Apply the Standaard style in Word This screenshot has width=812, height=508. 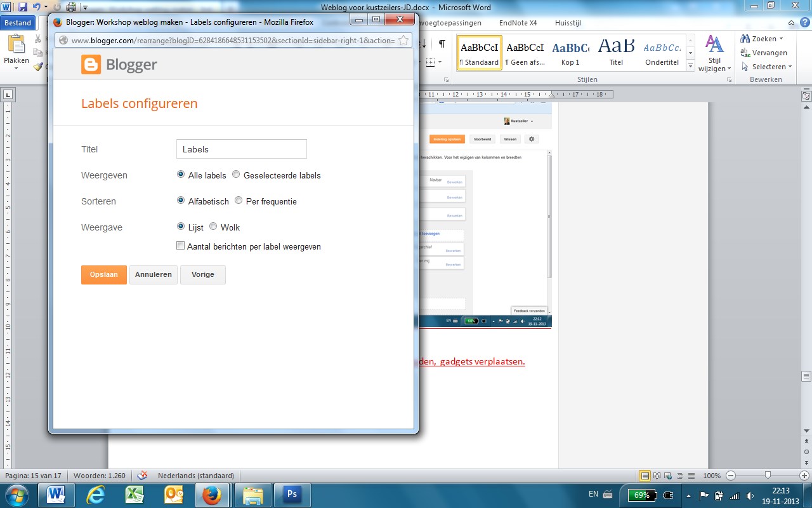tap(480, 52)
